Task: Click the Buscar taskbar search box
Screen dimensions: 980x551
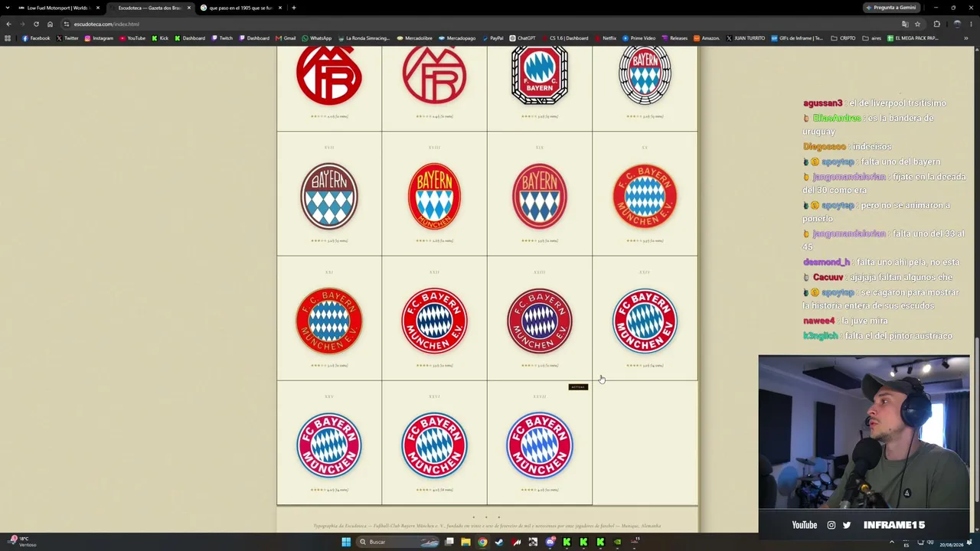Action: (399, 542)
